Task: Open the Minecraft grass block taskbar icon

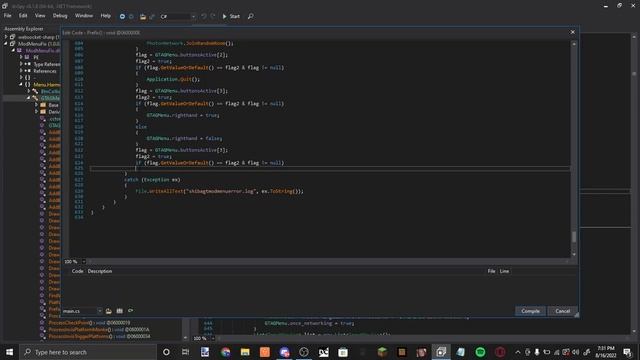Action: pyautogui.click(x=382, y=352)
